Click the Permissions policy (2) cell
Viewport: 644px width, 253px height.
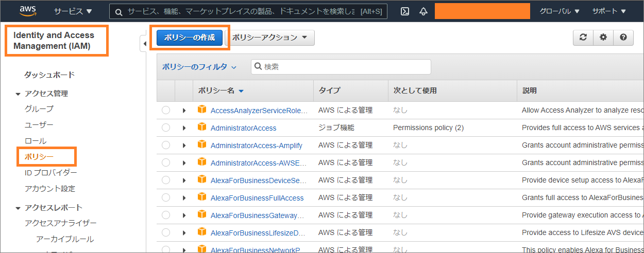coord(429,128)
